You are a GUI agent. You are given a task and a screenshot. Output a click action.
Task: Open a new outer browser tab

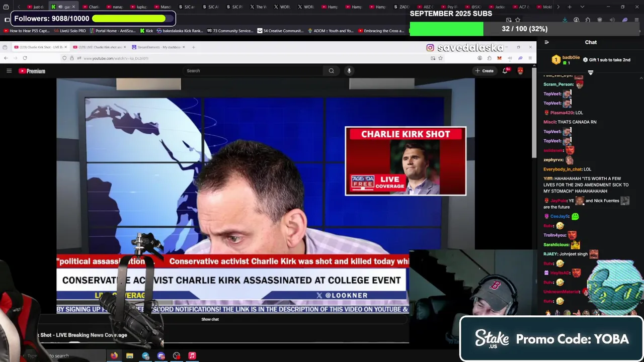[x=570, y=7]
